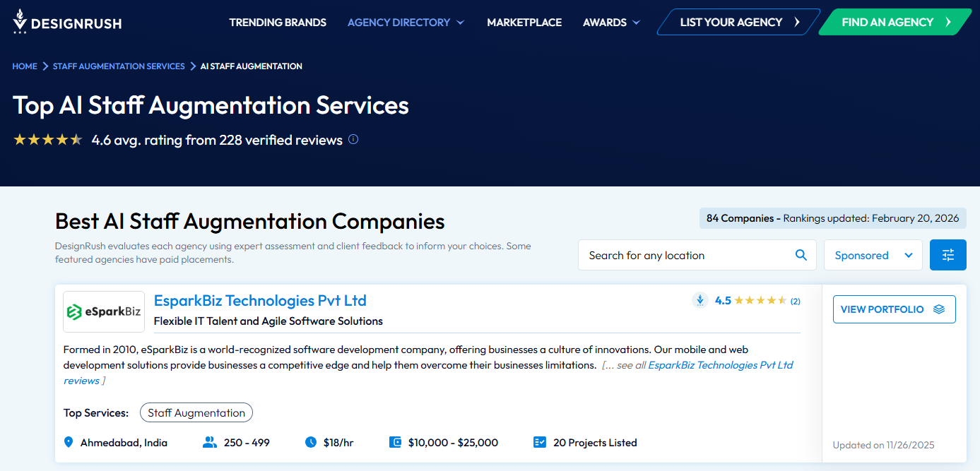The image size is (980, 471).
Task: Click the team size people icon
Action: 209,443
